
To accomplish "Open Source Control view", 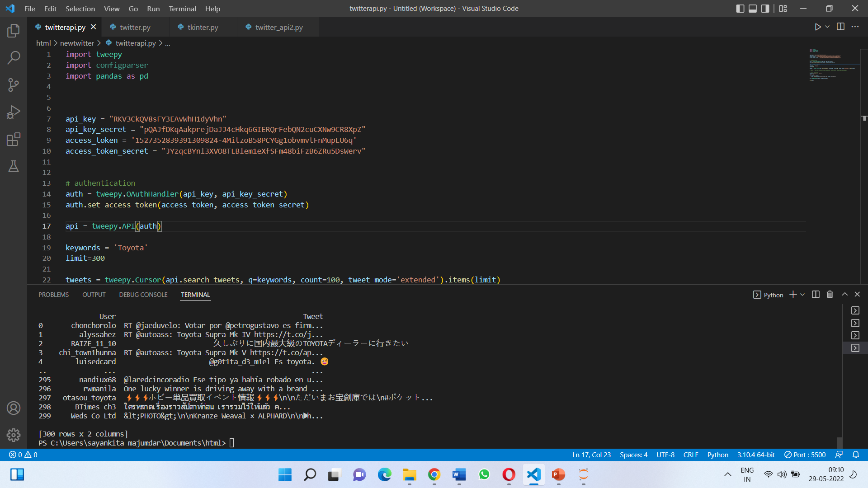I will click(x=13, y=85).
